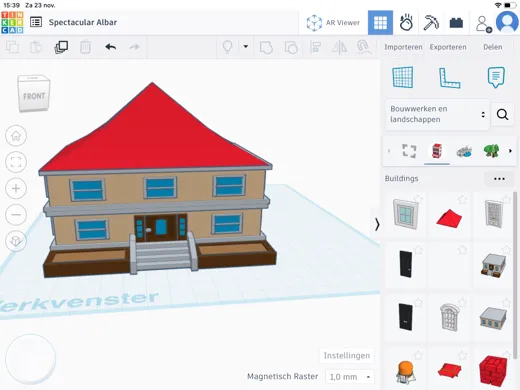Select the dashed-frame shape category tab
The height and width of the screenshot is (390, 520).
click(x=409, y=151)
